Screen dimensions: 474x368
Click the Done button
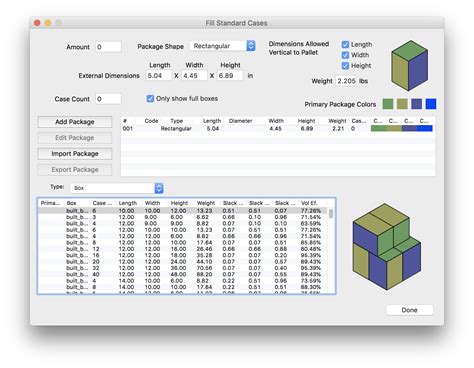(x=409, y=310)
